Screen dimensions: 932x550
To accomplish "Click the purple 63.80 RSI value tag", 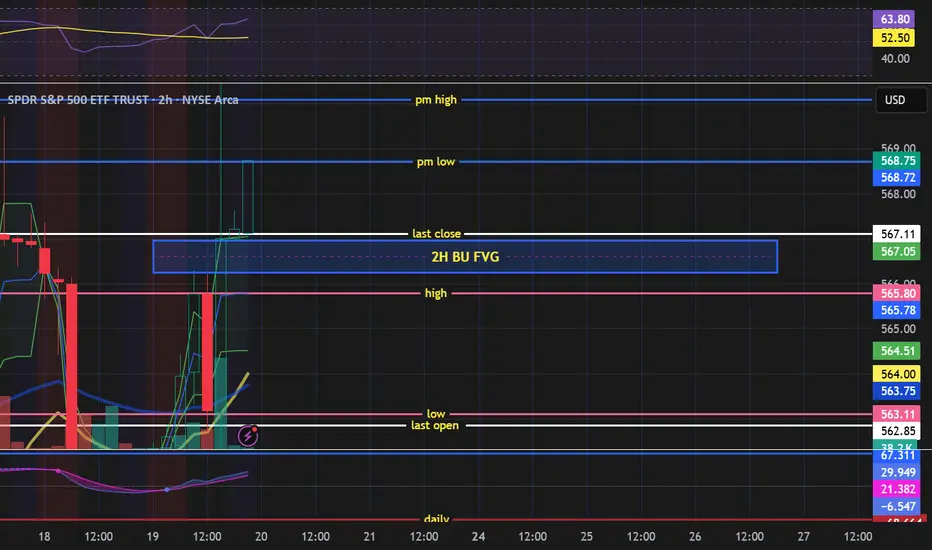I will point(895,19).
